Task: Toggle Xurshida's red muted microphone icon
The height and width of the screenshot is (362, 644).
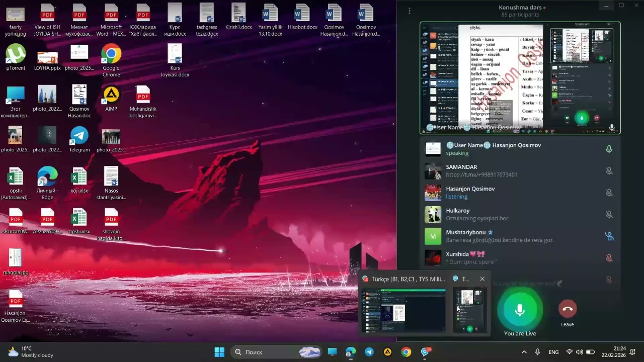Action: point(609,258)
